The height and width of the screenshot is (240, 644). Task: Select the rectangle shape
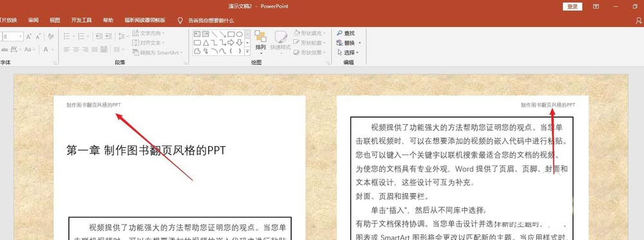[x=231, y=33]
